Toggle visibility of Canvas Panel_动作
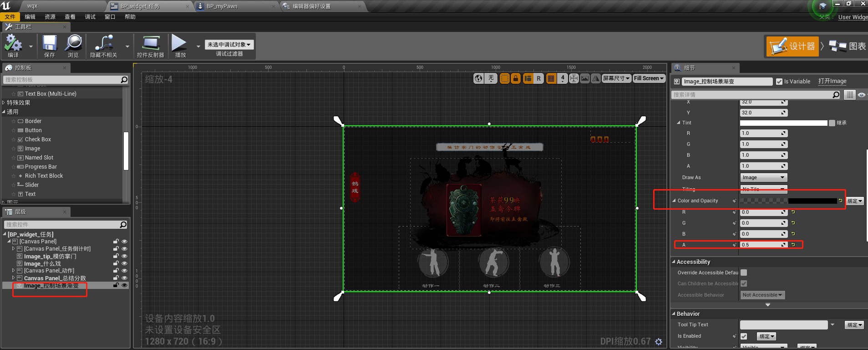 124,271
